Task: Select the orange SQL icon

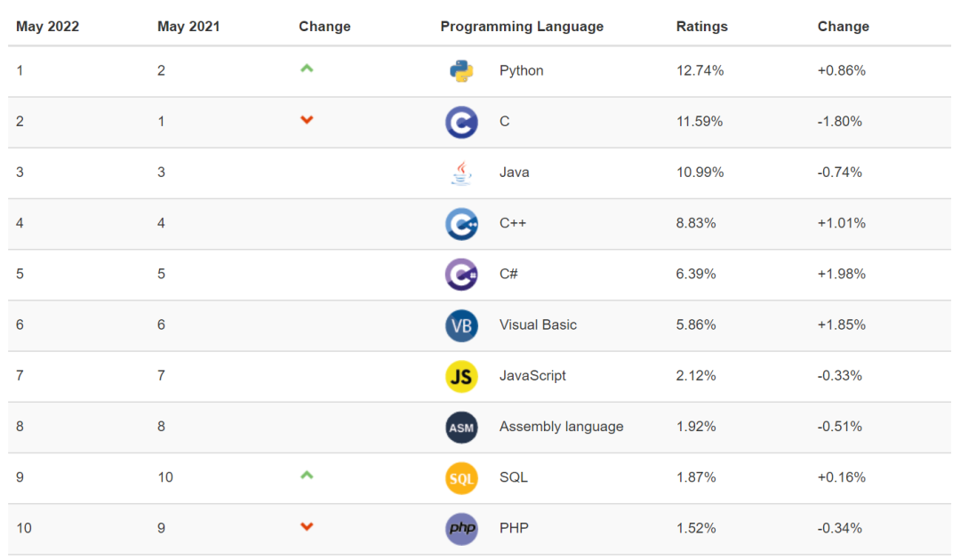Action: (461, 478)
